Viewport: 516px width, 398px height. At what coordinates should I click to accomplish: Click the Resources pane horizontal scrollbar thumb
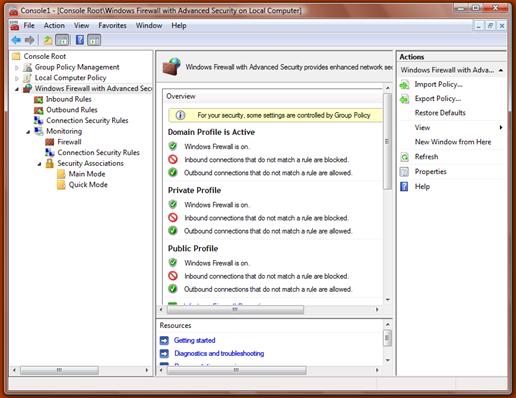[x=236, y=370]
